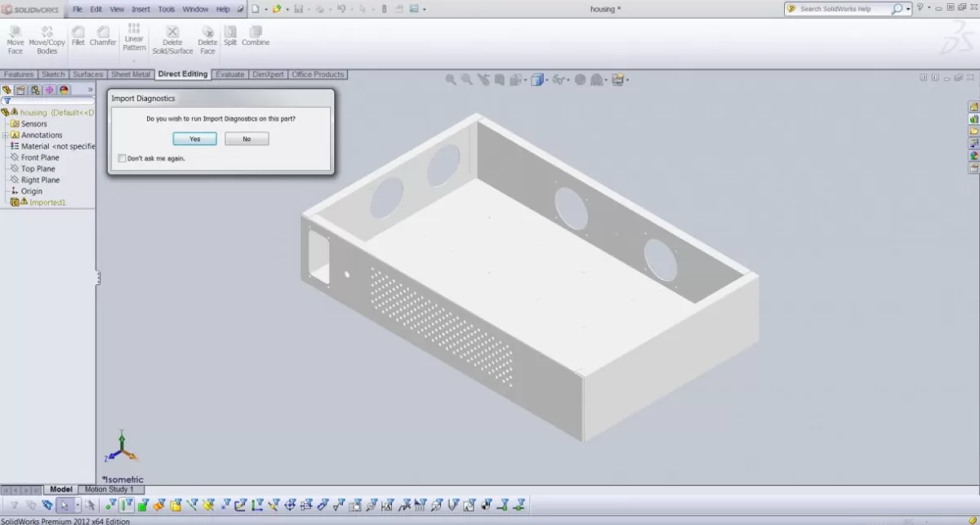Viewport: 980px width, 525px height.
Task: Open the View Orientation icon
Action: pos(516,79)
